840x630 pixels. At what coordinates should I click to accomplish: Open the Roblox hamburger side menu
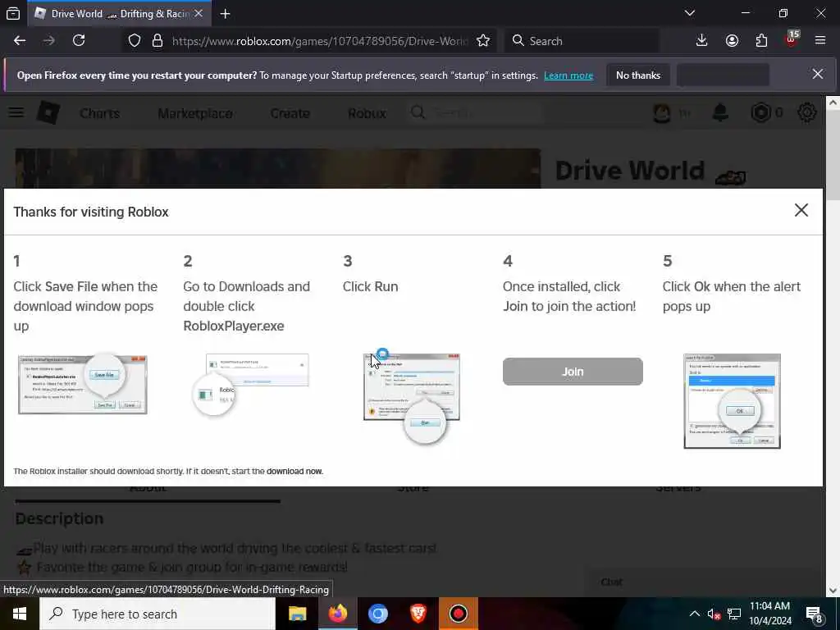click(x=16, y=112)
